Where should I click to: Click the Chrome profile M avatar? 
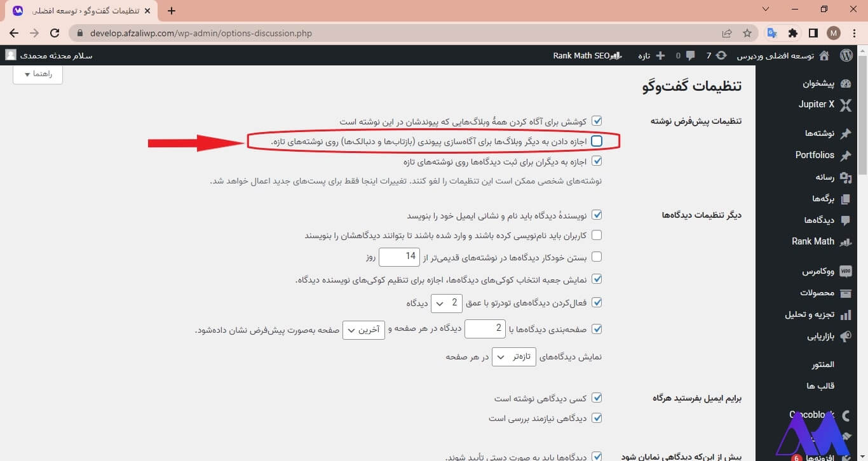834,33
